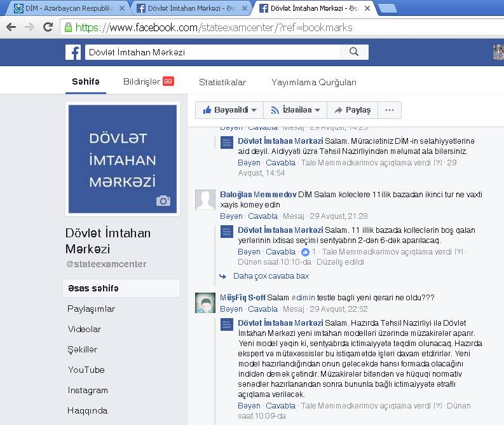Image resolution: width=504 pixels, height=425 pixels.
Task: Expand Daha çox cavaba bax replies
Action: pos(271,276)
